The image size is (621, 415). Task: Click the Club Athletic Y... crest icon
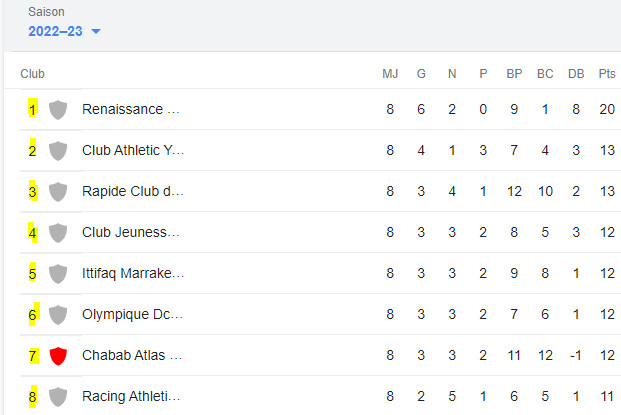(x=58, y=150)
